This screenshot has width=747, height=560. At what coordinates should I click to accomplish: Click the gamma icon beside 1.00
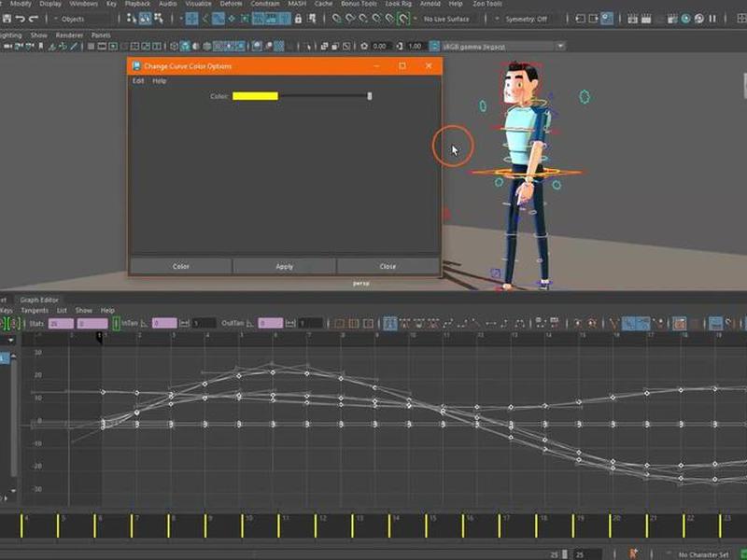tap(400, 46)
